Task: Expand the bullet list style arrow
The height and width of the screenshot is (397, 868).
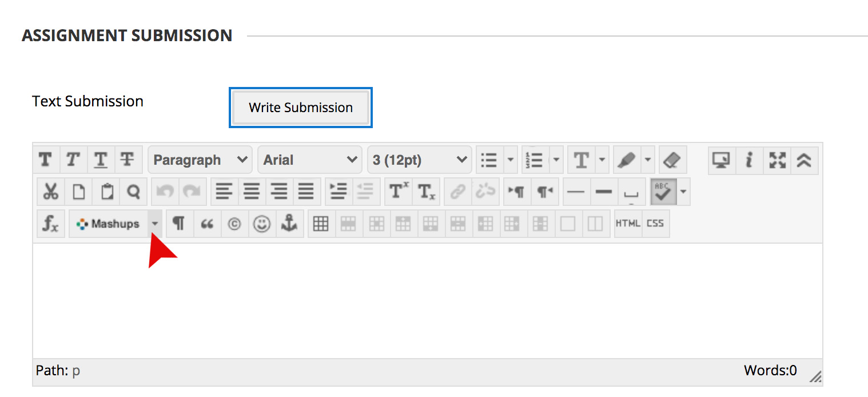Action: 511,160
